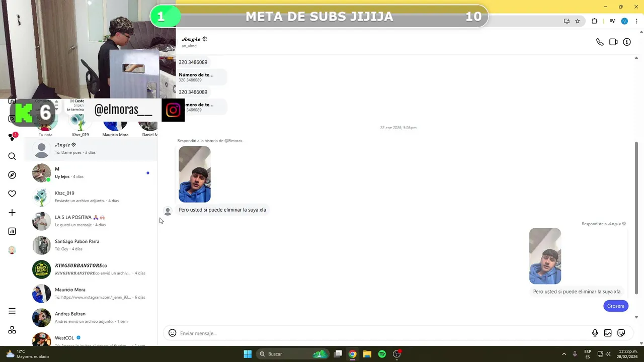The height and width of the screenshot is (362, 644).
Task: Open unread indicator on M's chat
Action: (x=147, y=173)
